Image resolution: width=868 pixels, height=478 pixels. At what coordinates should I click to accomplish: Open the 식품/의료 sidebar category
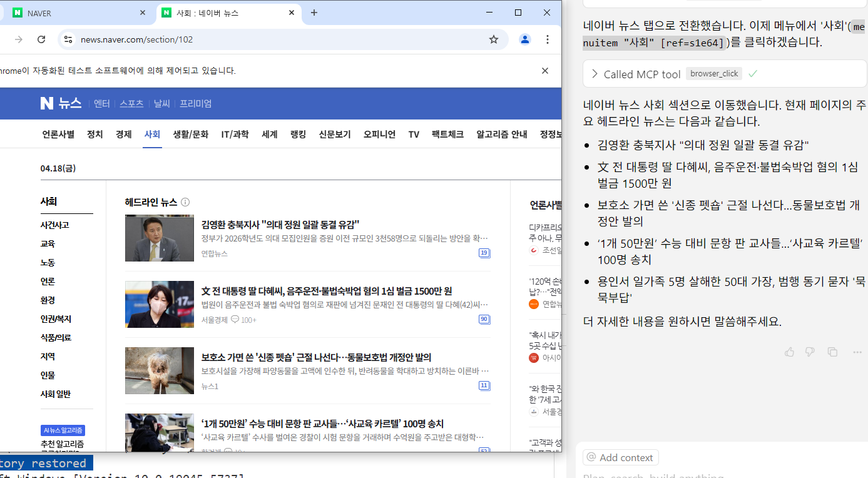pyautogui.click(x=56, y=337)
